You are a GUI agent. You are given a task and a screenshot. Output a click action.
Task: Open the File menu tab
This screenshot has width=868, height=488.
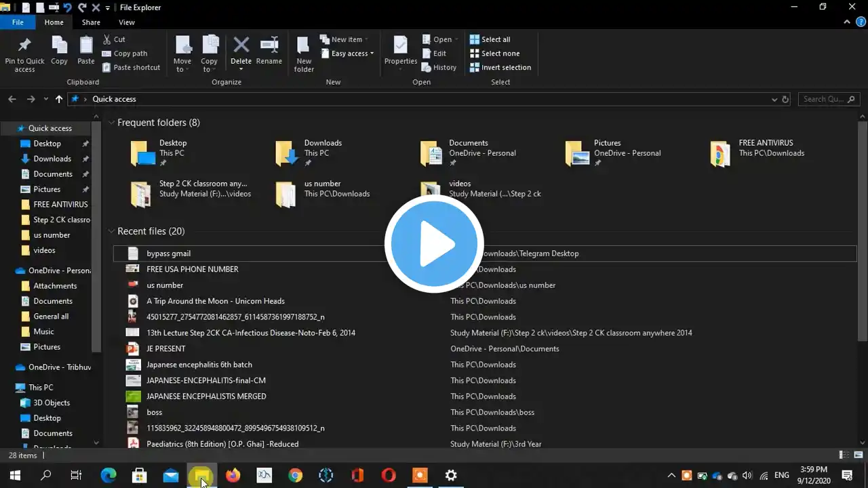[x=18, y=22]
